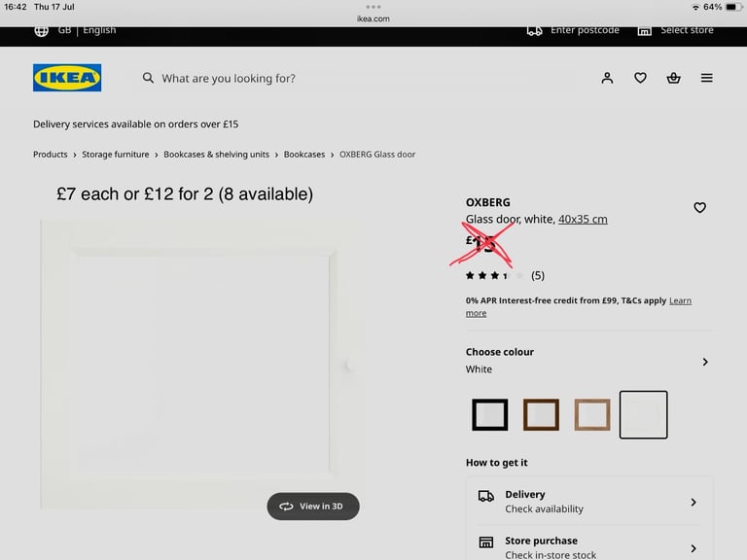
Task: Click the battery status indicator
Action: click(x=734, y=7)
